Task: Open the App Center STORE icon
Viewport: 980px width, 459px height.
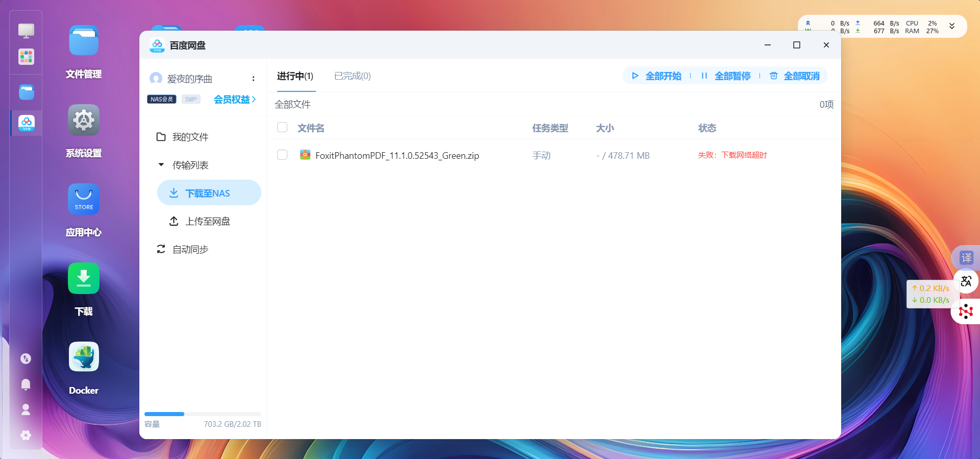Action: (x=84, y=199)
